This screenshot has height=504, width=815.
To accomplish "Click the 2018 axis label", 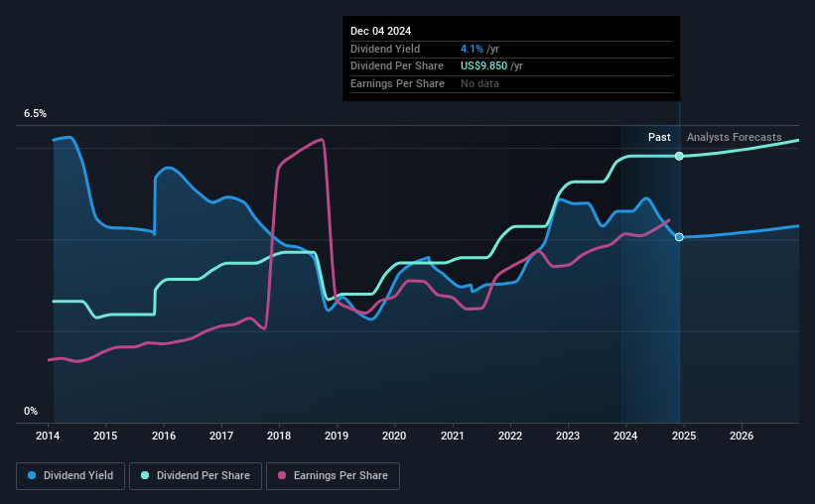I will (279, 436).
